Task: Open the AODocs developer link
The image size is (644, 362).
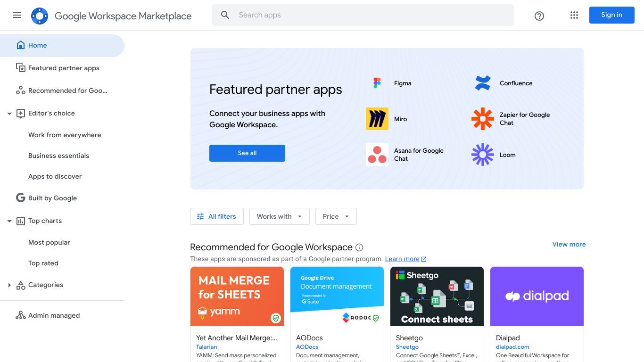Action: click(307, 347)
